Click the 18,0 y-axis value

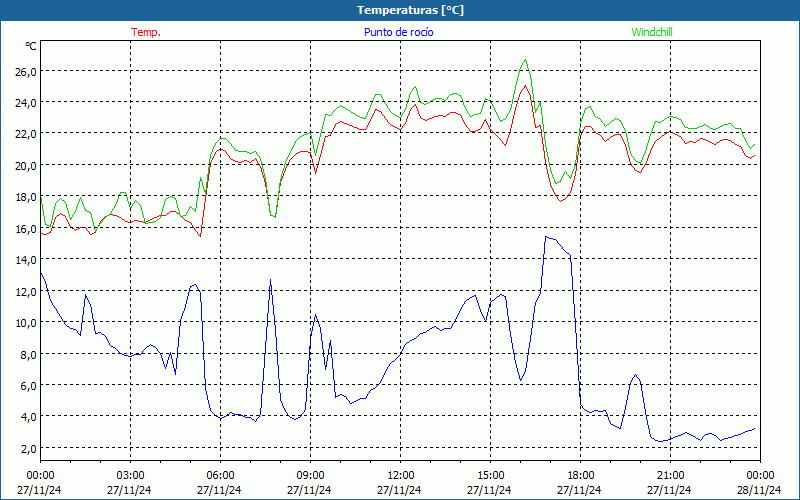26,197
